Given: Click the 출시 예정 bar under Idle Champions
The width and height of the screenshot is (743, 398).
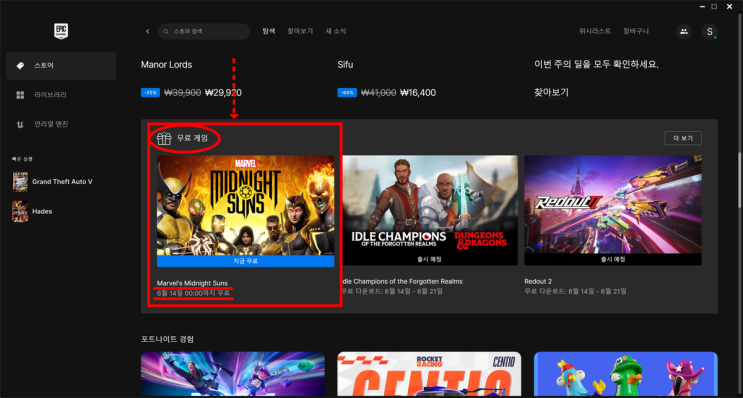Looking at the screenshot, I should coord(429,260).
